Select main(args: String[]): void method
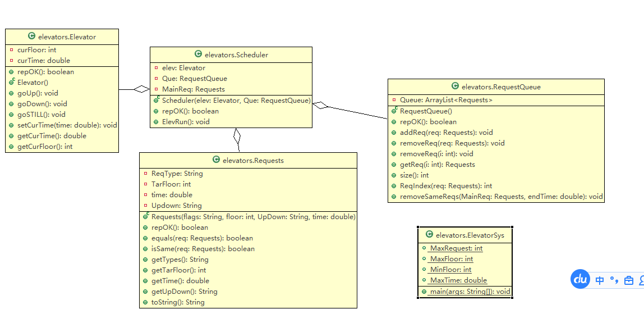The image size is (644, 309). (x=470, y=292)
